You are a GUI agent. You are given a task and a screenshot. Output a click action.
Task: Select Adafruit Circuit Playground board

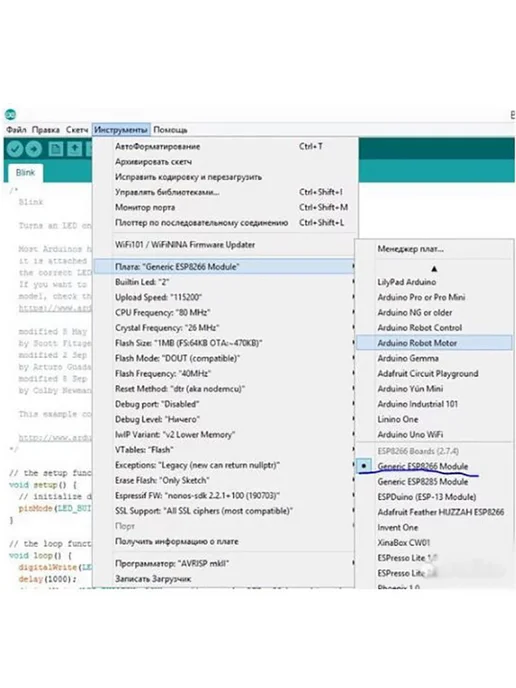[434, 374]
